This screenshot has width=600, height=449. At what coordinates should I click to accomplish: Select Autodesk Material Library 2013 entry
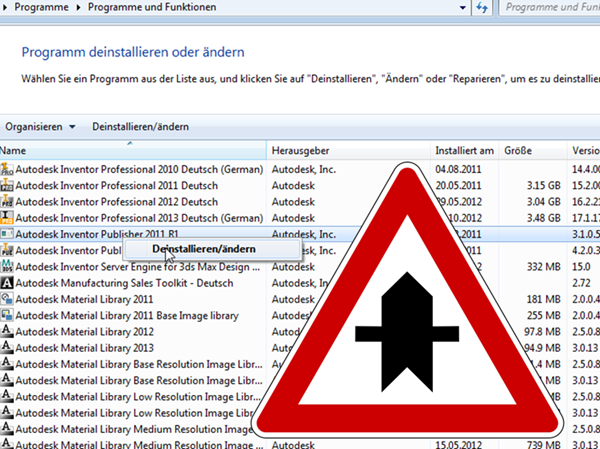tap(85, 348)
